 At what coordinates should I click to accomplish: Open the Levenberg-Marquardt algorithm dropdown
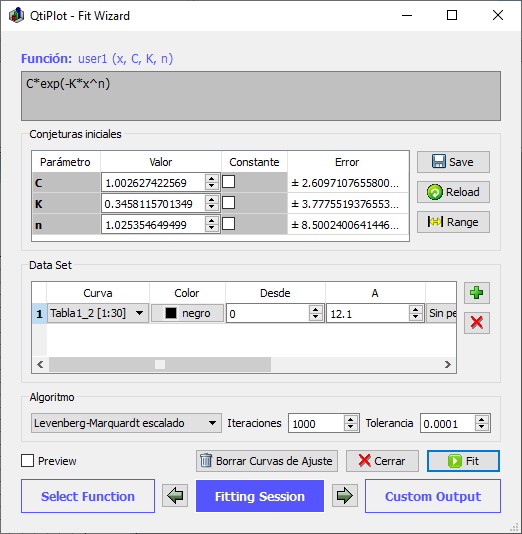tap(126, 423)
